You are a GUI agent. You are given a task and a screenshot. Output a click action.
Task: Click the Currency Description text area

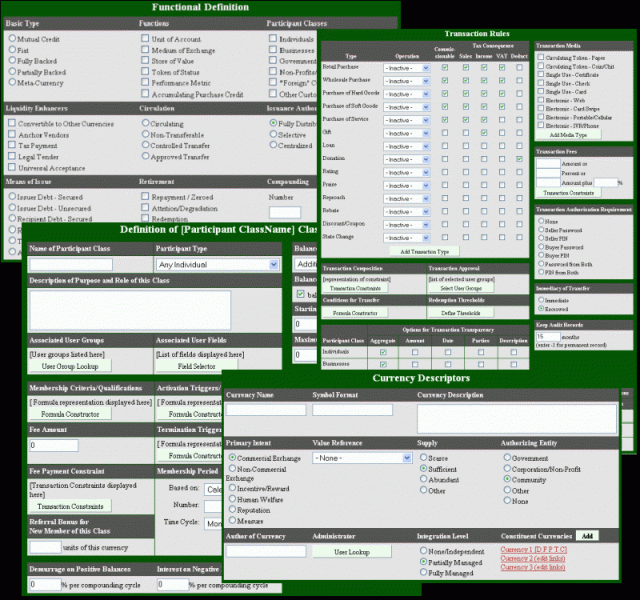[517, 419]
